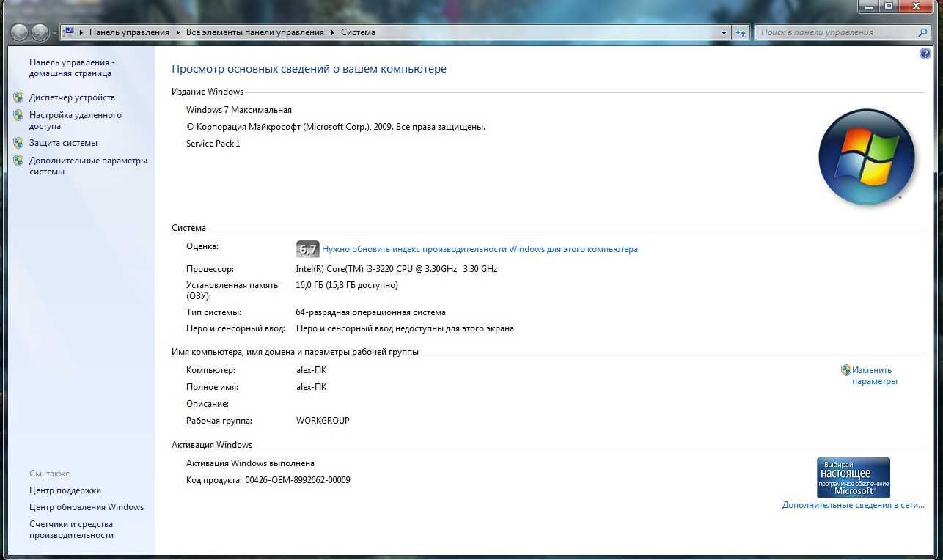Click the Control Panel icon in address bar
This screenshot has width=943, height=560.
(x=69, y=32)
